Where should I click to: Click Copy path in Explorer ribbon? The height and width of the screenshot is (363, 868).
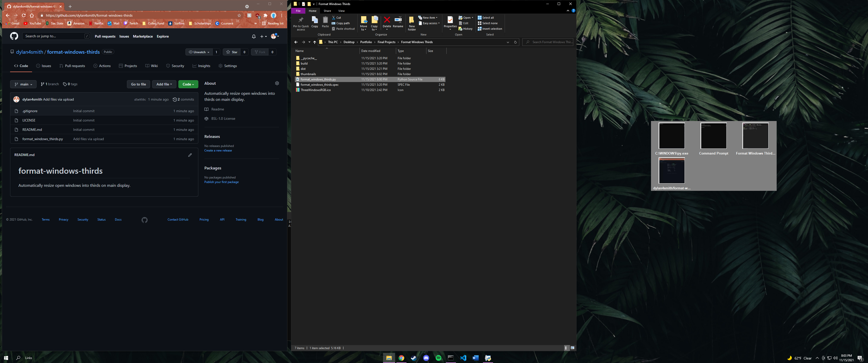click(x=341, y=23)
